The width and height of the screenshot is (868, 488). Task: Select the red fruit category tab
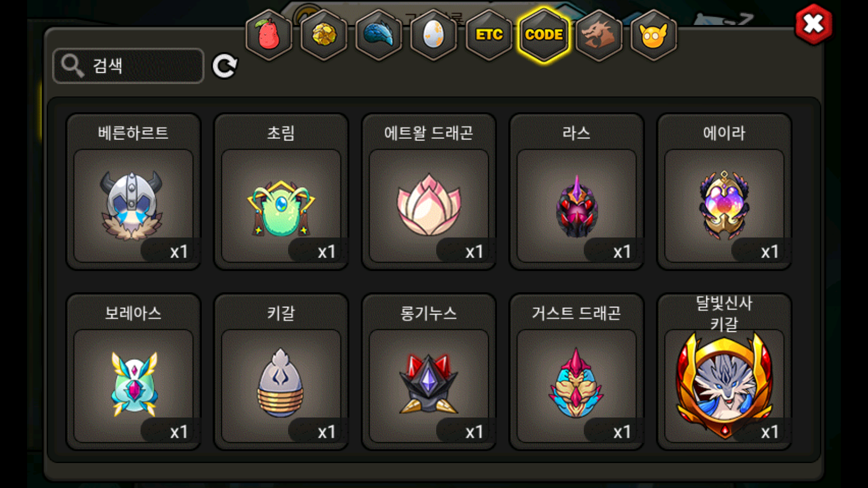coord(269,35)
